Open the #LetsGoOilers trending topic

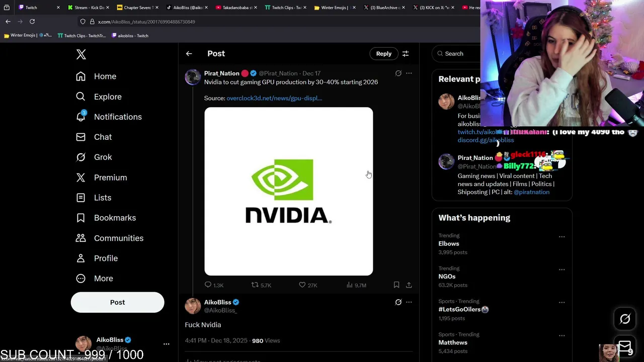click(463, 310)
